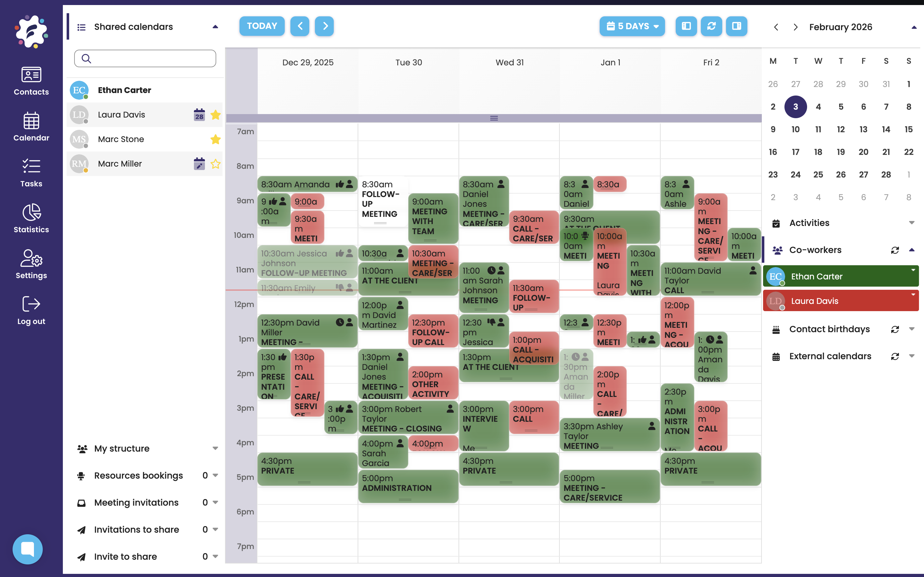
Task: Toggle the right panel layout icon
Action: tap(736, 26)
